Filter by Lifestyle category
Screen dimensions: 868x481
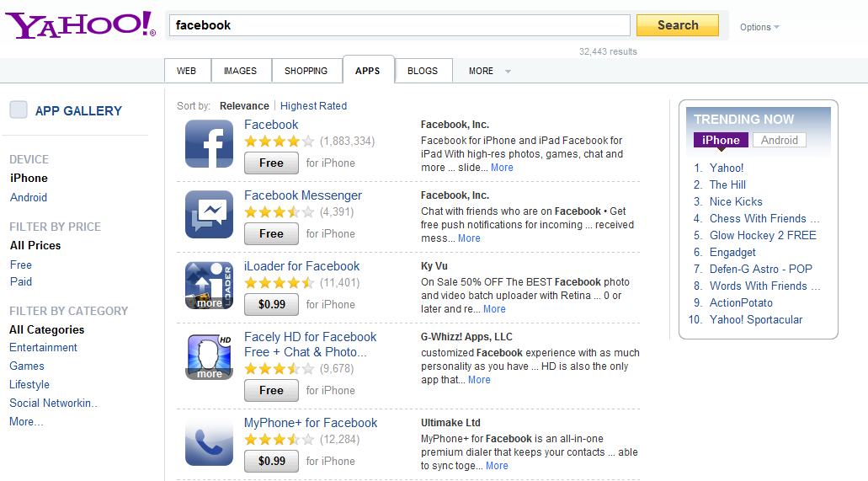point(29,385)
